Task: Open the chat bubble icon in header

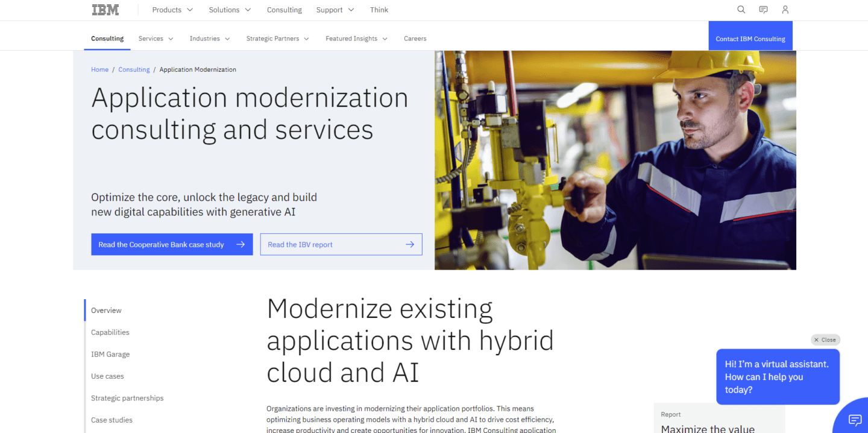Action: pos(763,10)
